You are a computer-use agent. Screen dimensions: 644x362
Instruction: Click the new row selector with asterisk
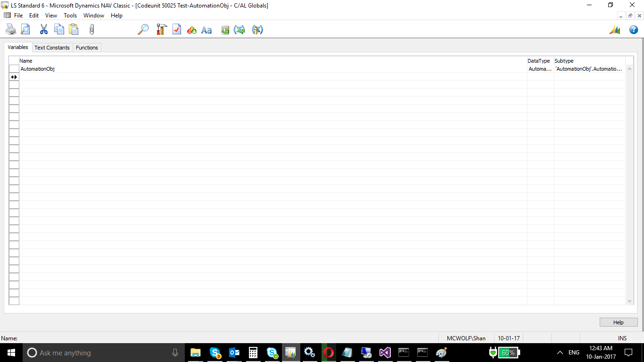tap(14, 77)
